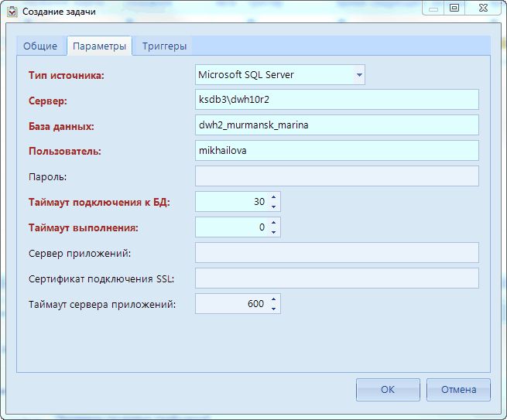
Task: Increase the Таймаут выполнения value
Action: tap(274, 224)
